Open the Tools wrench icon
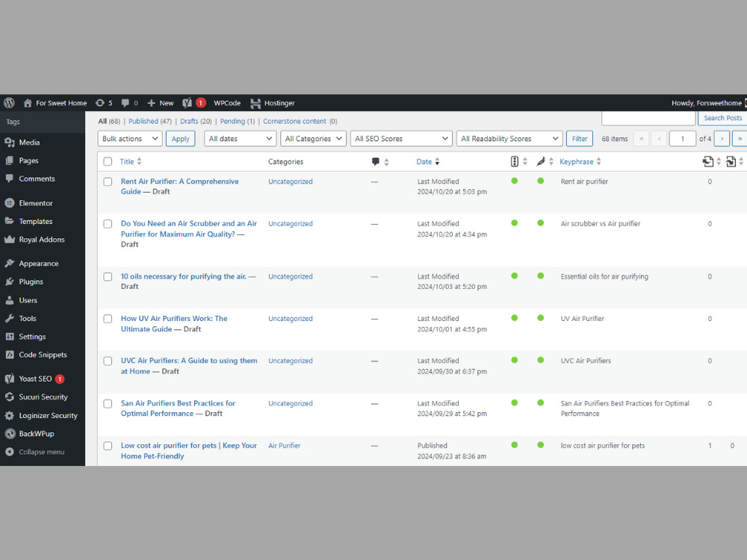Image resolution: width=747 pixels, height=560 pixels. pyautogui.click(x=10, y=318)
